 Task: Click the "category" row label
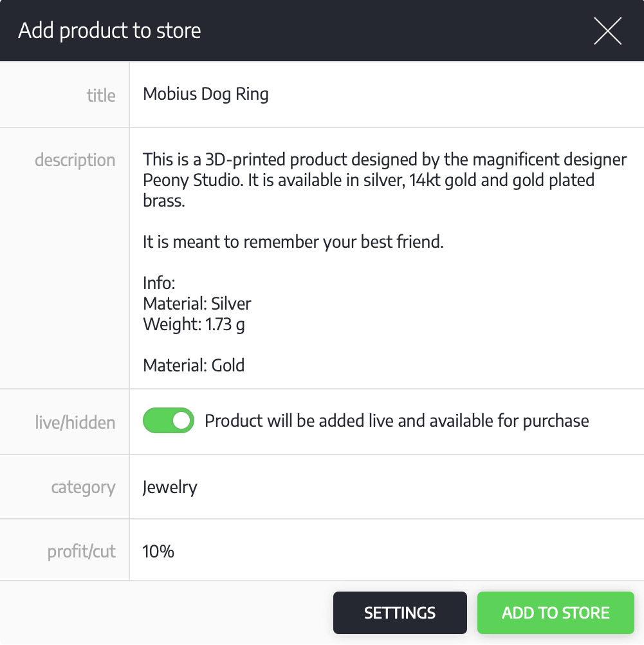tap(83, 487)
